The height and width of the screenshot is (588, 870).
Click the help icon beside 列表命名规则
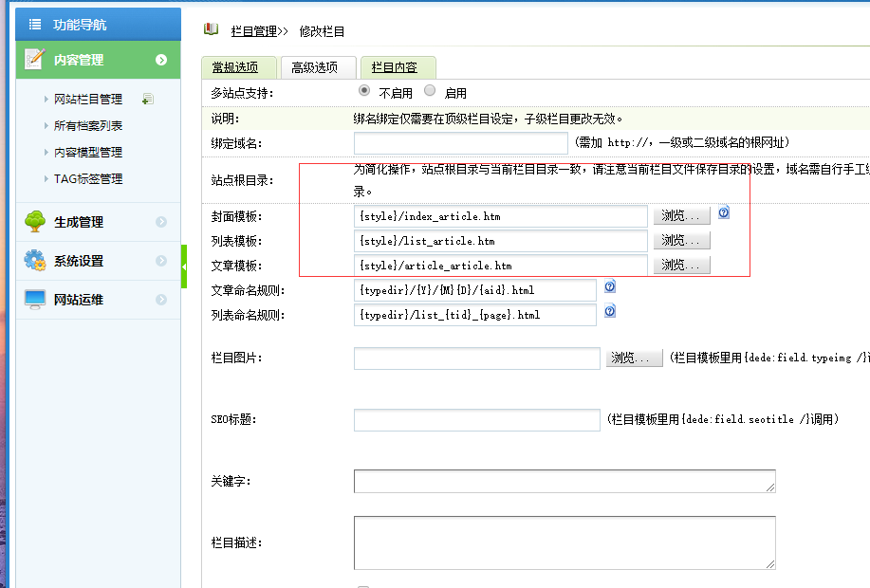coord(610,311)
